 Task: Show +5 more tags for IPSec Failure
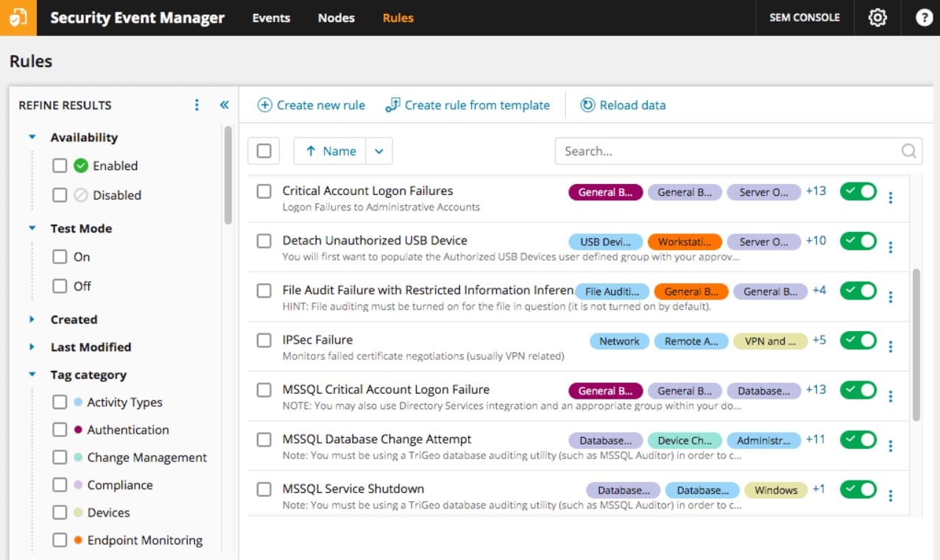pyautogui.click(x=819, y=340)
